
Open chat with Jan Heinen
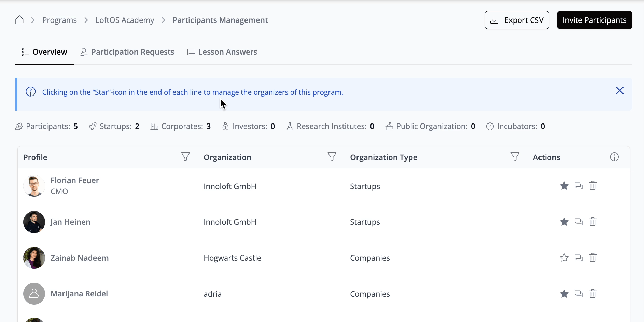pyautogui.click(x=578, y=222)
